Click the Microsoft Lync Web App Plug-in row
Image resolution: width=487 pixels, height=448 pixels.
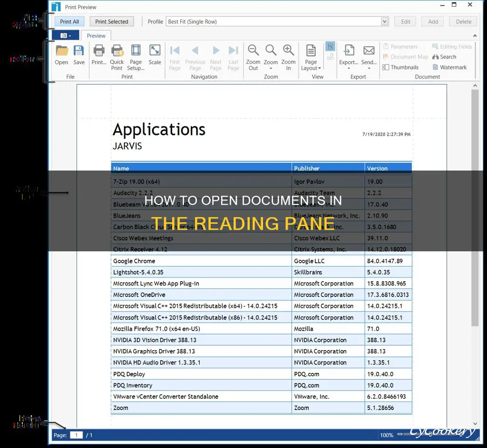(x=261, y=283)
